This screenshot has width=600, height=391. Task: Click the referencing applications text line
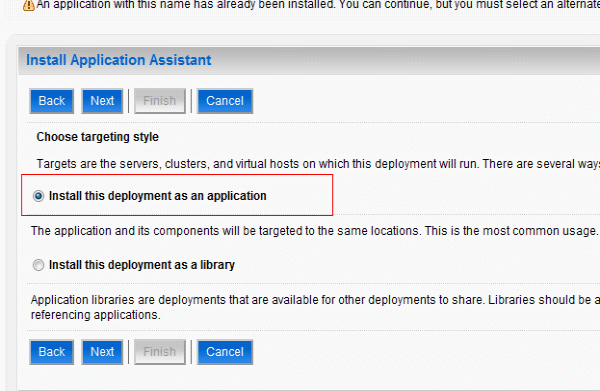(95, 315)
